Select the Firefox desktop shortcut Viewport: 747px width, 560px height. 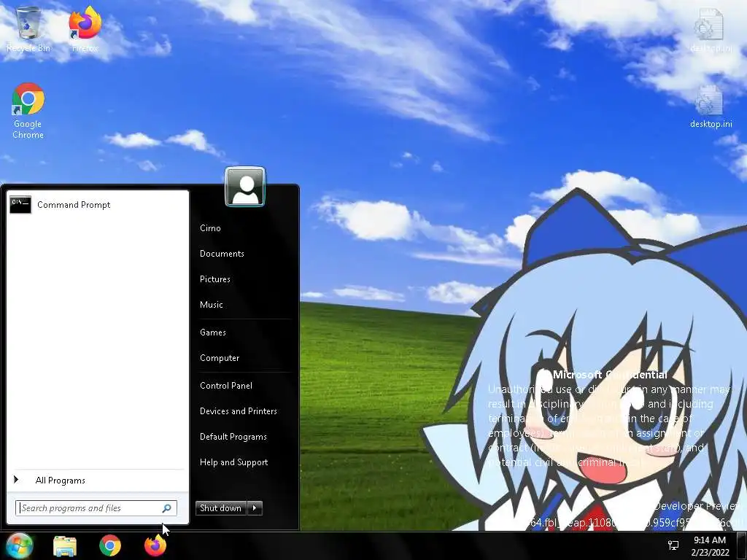[x=85, y=28]
